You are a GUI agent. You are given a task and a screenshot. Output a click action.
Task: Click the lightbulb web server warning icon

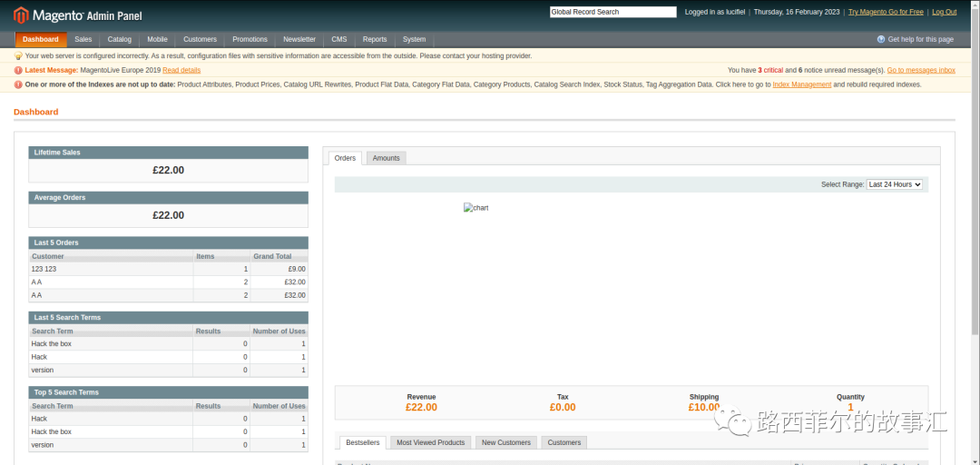[18, 55]
